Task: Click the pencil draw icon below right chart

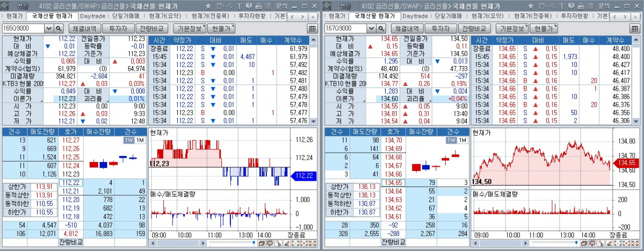Action: coord(610,243)
